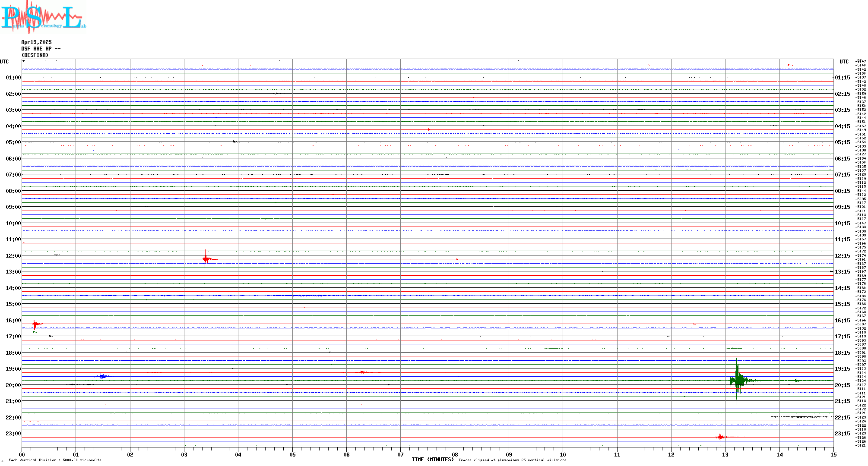Viewport: 868px width, 466px height.
Task: Select the DSF HHE HP station text
Action: click(x=41, y=49)
